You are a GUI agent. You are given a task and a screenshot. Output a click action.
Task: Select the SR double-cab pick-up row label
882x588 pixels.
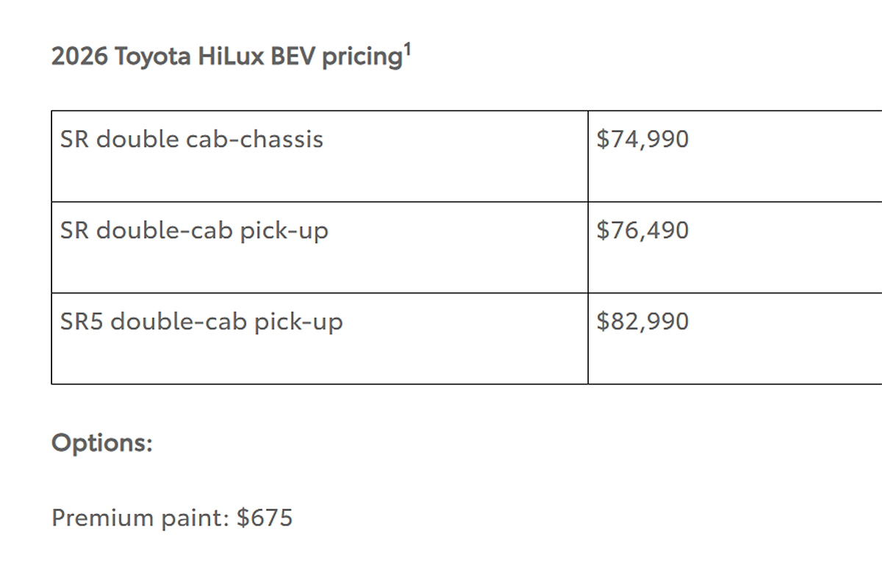(194, 231)
